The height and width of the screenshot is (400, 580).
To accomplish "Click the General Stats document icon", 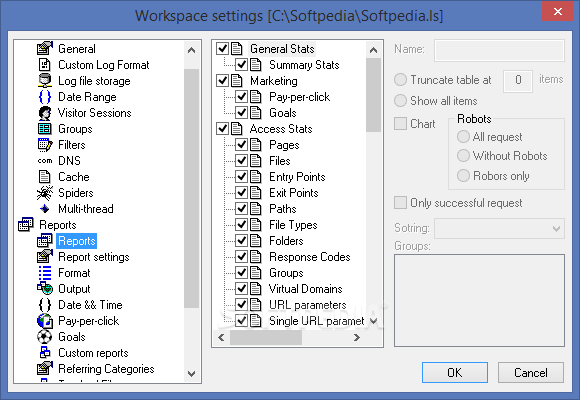I will [x=237, y=48].
